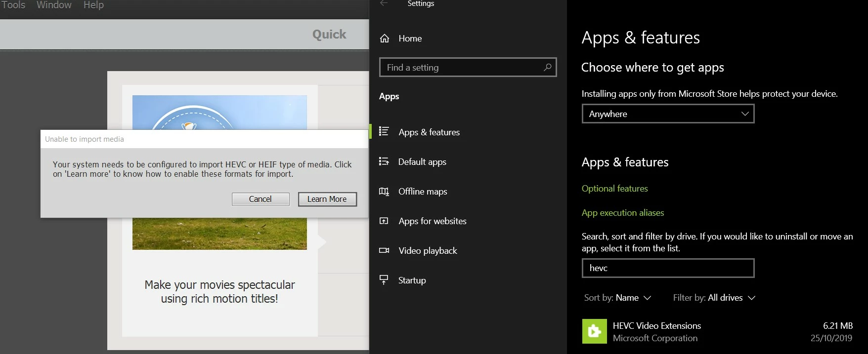The image size is (868, 354).
Task: Click the 25/10/2019 install date
Action: (x=831, y=338)
